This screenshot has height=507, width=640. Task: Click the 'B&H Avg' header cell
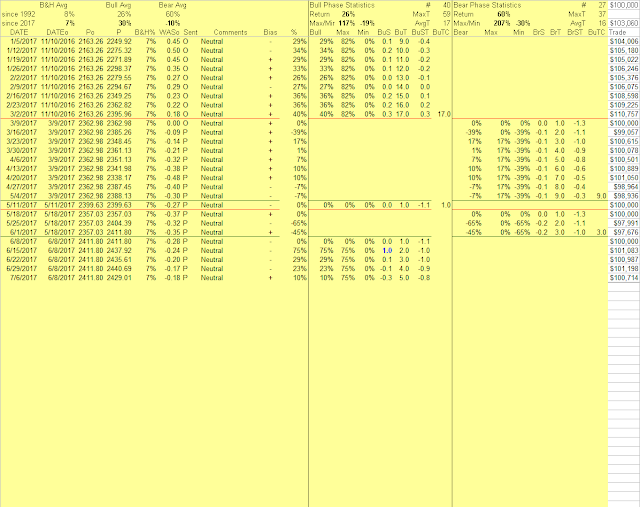[53, 5]
